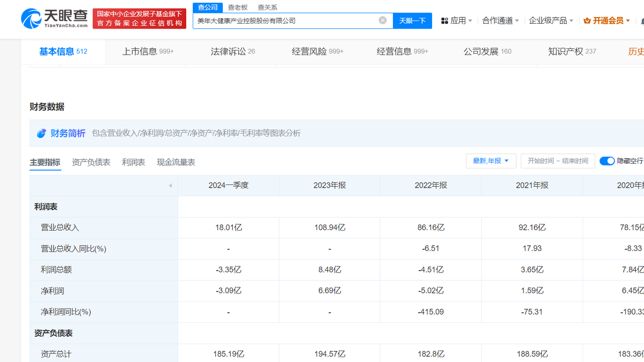Viewport: 644px width, 362px height.
Task: Open the 基本信息 tab
Action: pyautogui.click(x=63, y=51)
